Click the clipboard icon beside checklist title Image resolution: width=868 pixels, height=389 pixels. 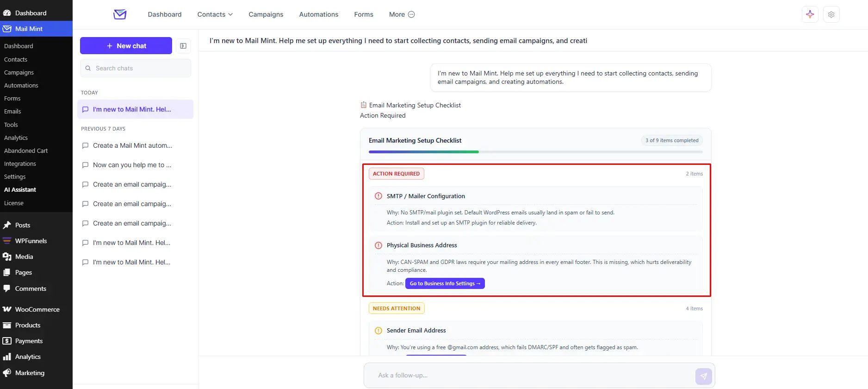(x=364, y=105)
